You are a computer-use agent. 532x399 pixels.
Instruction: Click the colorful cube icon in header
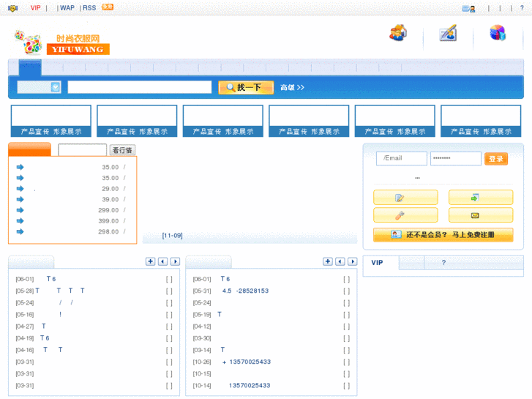[x=498, y=34]
